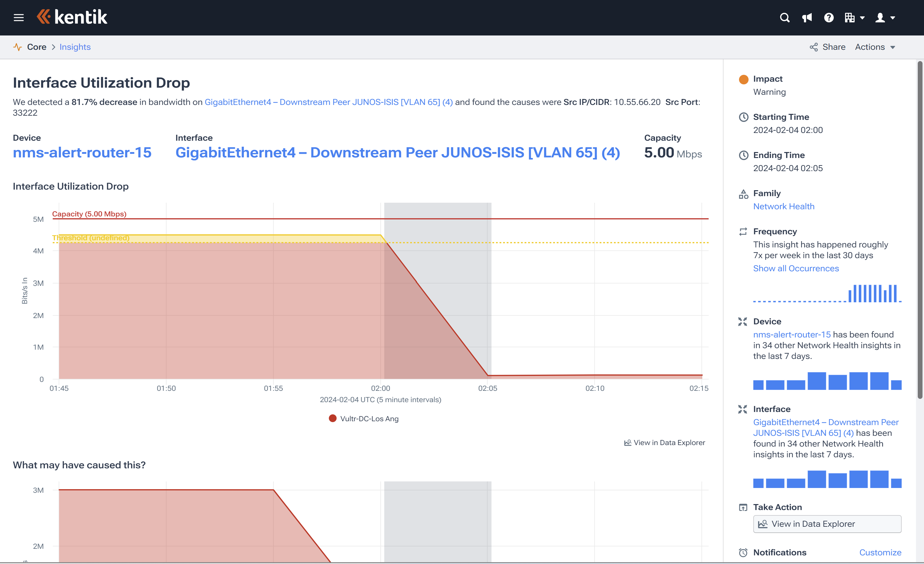Click the vertical page scrollbar

coord(920,229)
